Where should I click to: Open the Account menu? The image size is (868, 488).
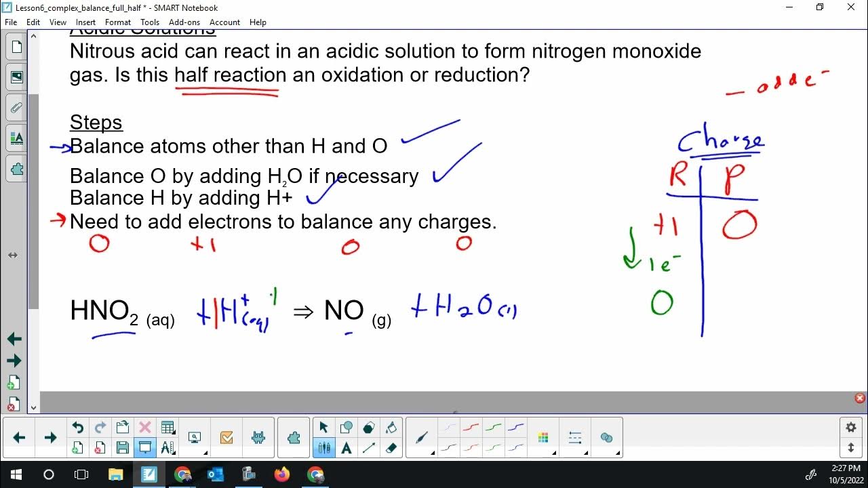224,22
